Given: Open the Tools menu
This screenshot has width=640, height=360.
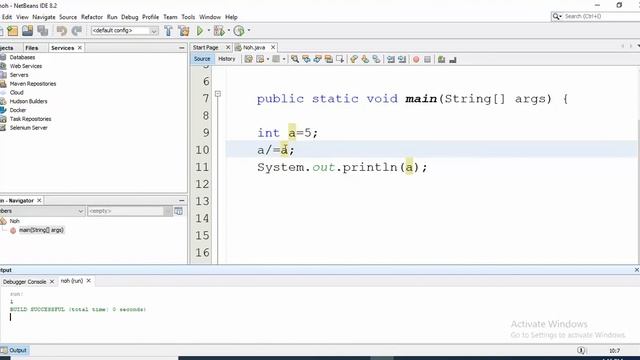Looking at the screenshot, I should 188,17.
